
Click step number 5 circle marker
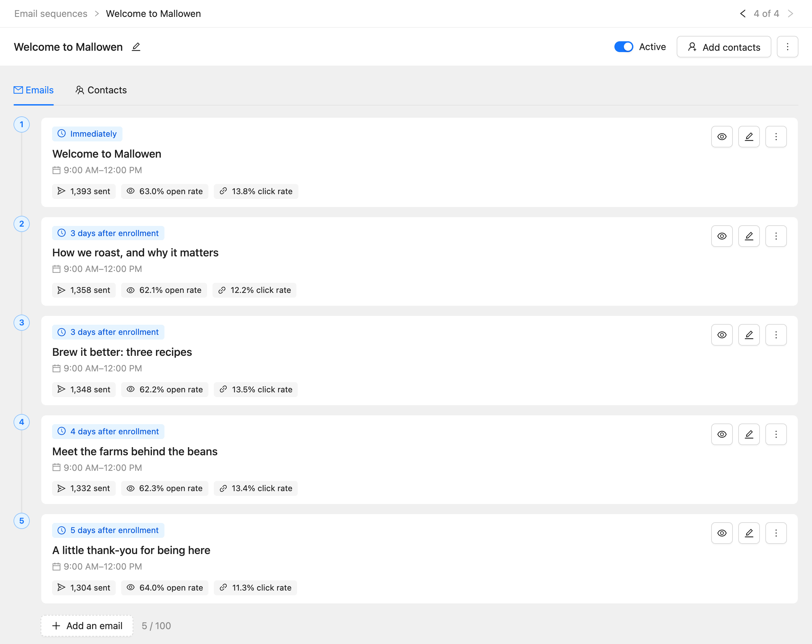(21, 521)
